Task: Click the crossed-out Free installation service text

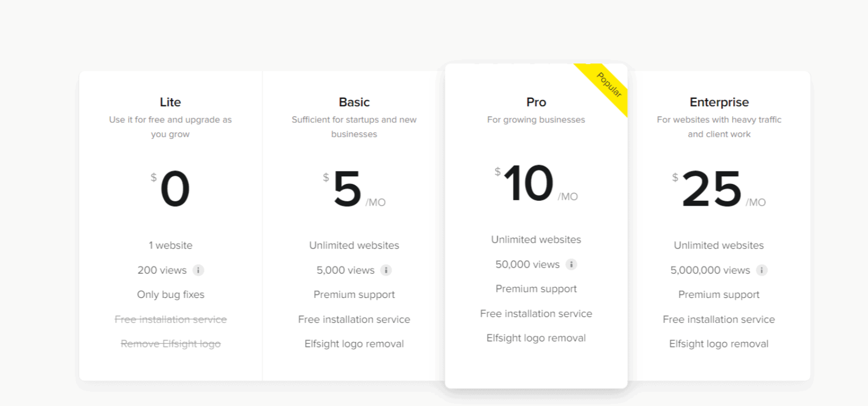Action: [171, 319]
